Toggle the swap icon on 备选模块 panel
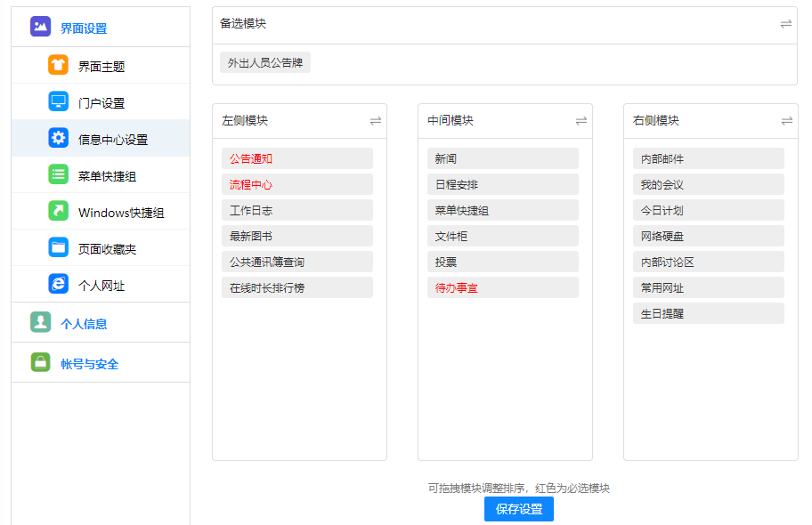Screen dimensions: 812x525 [x=785, y=24]
